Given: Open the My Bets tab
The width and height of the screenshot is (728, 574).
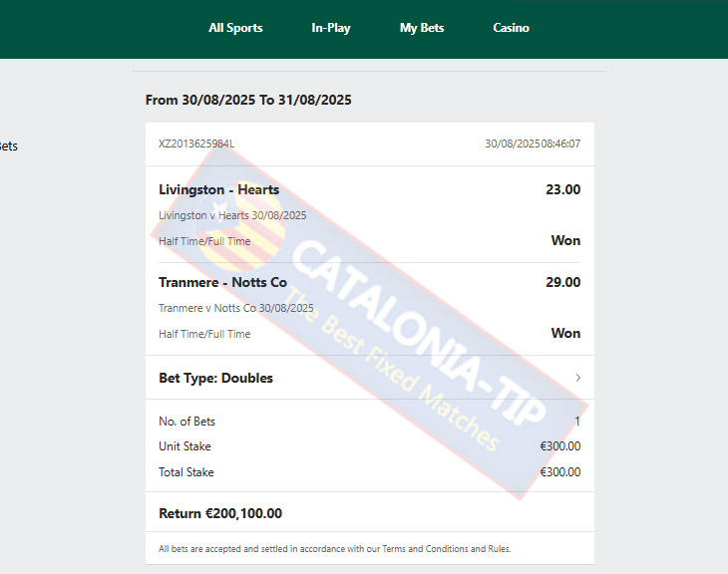Looking at the screenshot, I should (x=422, y=28).
